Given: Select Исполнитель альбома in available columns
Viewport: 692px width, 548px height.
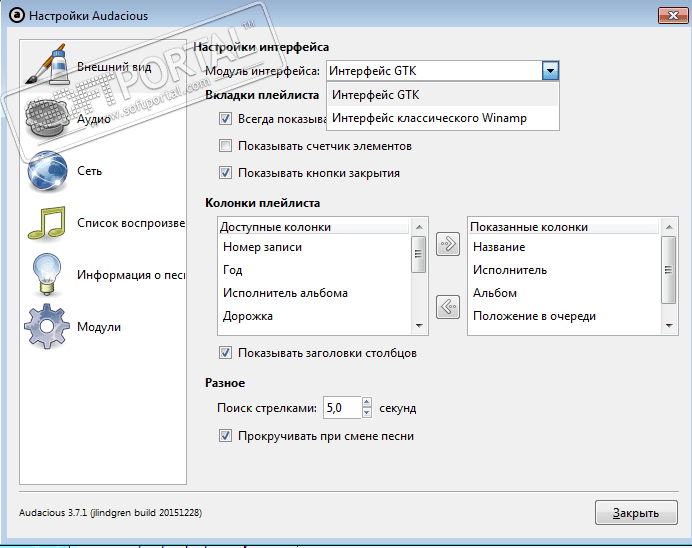Looking at the screenshot, I should pyautogui.click(x=314, y=293).
